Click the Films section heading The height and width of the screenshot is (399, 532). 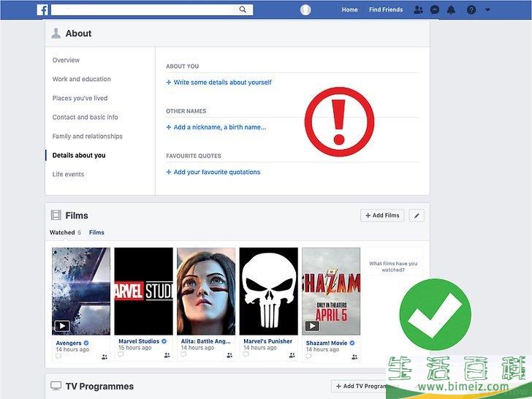click(x=77, y=216)
